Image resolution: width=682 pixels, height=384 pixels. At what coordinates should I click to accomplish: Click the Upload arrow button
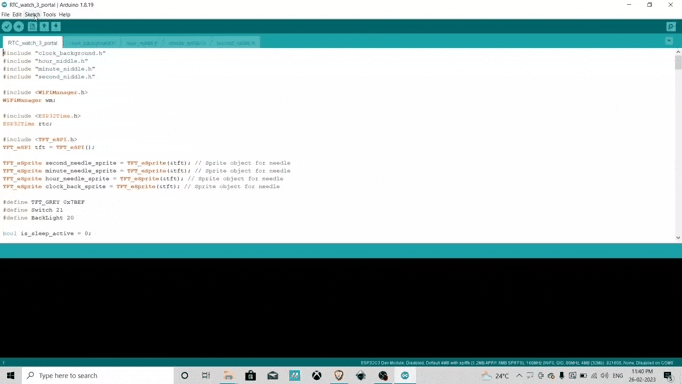point(19,27)
